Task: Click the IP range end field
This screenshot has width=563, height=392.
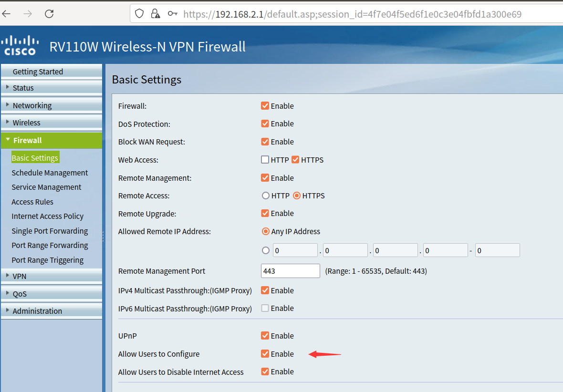Action: [498, 250]
